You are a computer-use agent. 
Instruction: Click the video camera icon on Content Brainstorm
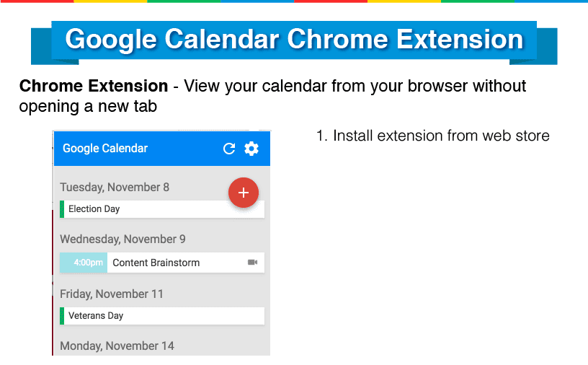253,262
